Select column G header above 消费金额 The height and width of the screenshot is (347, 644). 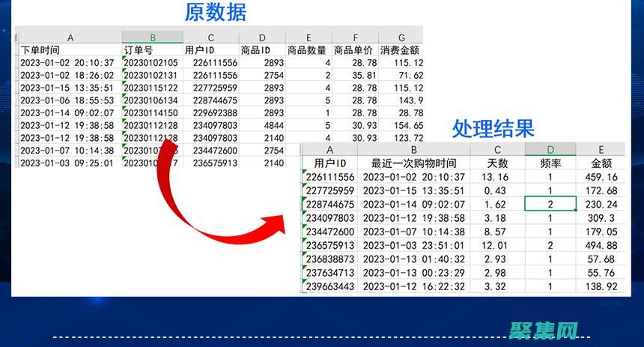point(401,37)
